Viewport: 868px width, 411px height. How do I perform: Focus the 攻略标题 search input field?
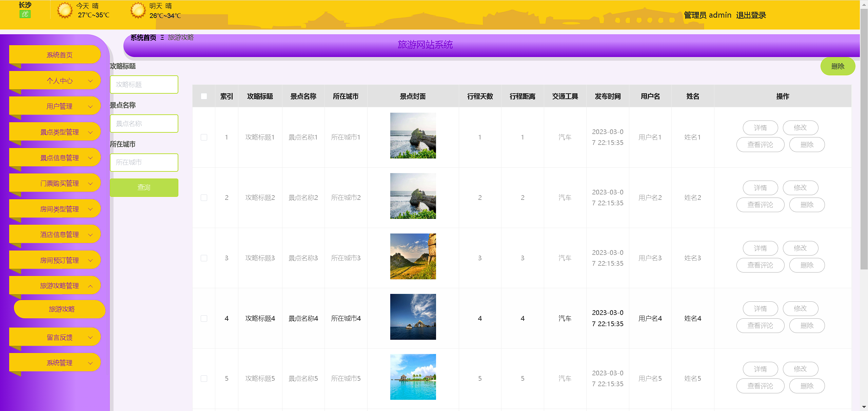pyautogui.click(x=144, y=85)
